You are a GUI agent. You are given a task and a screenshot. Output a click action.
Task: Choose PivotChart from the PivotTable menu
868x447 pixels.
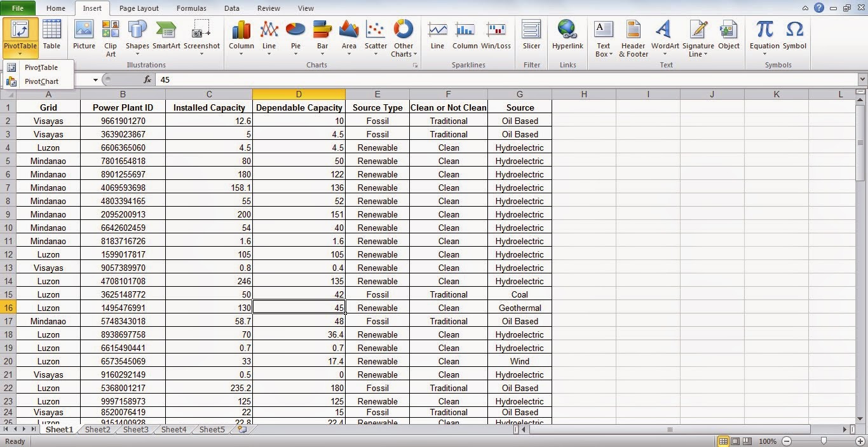click(x=41, y=81)
